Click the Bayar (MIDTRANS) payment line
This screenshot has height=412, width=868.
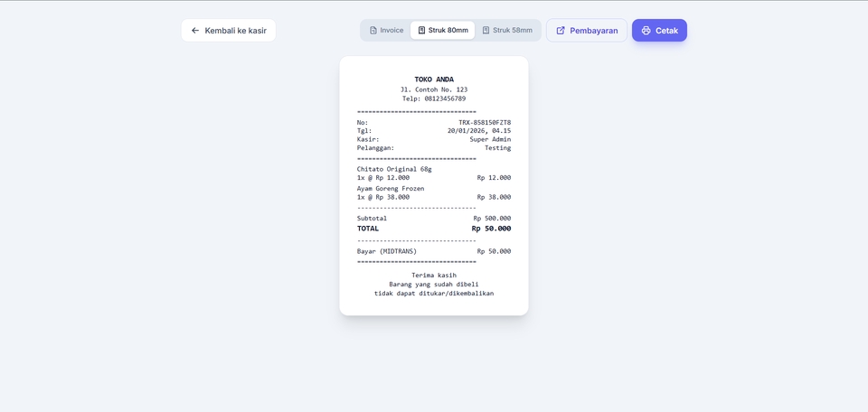point(434,251)
